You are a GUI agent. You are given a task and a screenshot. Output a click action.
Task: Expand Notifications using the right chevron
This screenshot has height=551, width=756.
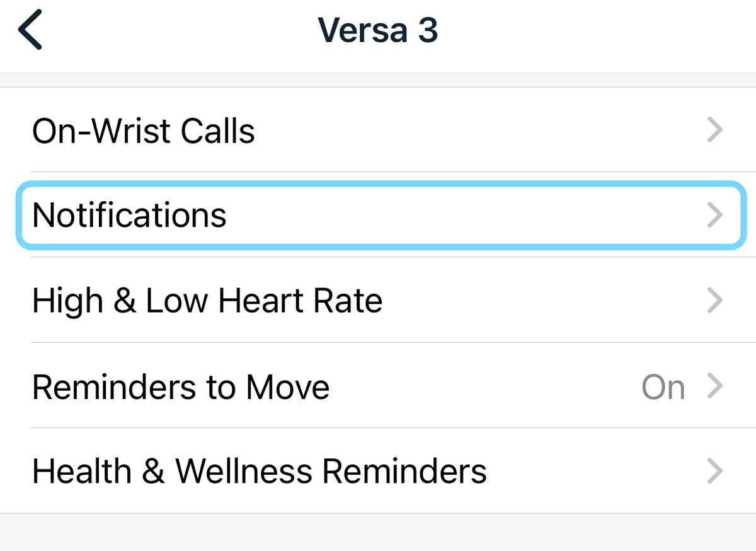[715, 215]
